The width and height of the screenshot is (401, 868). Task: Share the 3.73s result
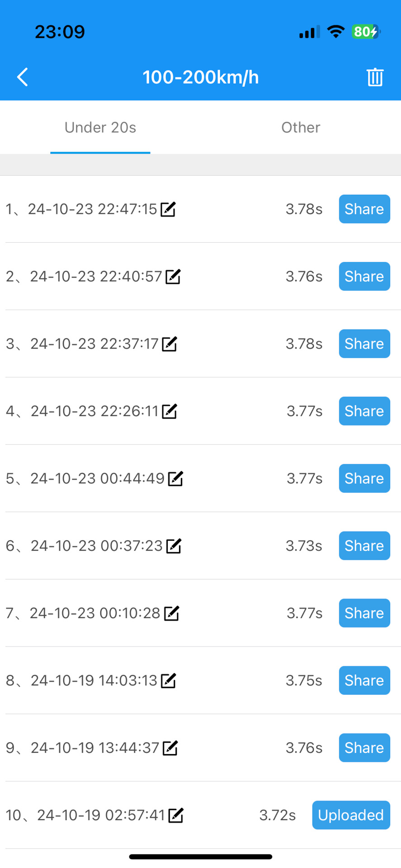(364, 546)
